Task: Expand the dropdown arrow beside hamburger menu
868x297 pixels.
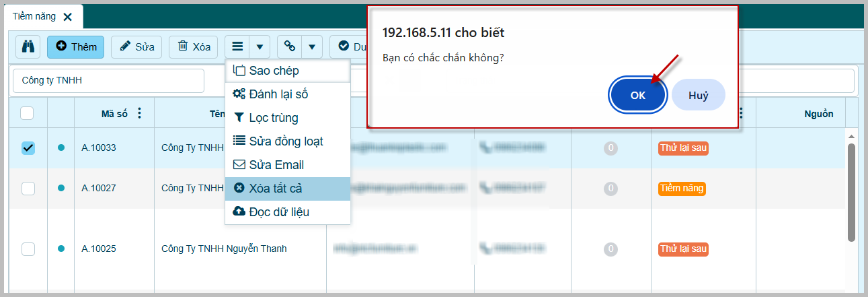Action: coord(260,46)
